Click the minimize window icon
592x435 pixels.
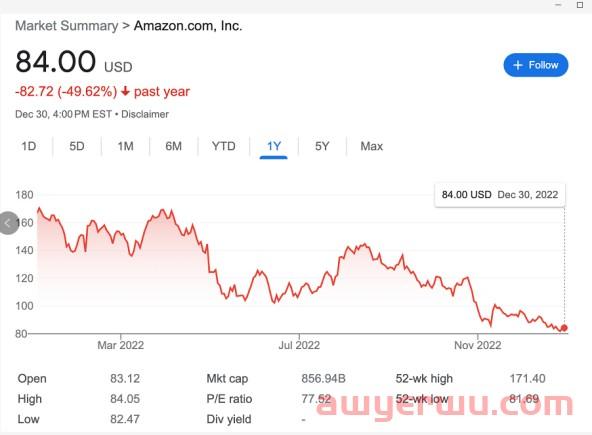[559, 5]
